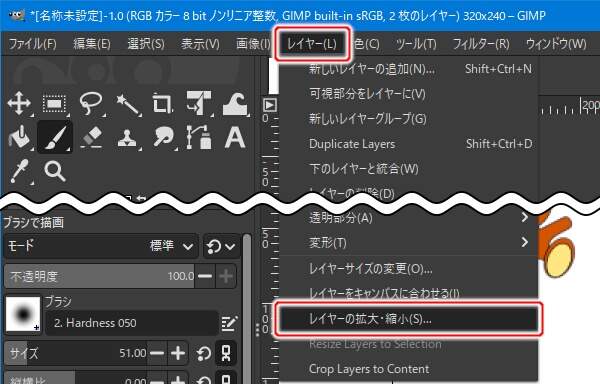Open the 色(C) menu
Image resolution: width=600 pixels, height=384 pixels.
point(366,44)
